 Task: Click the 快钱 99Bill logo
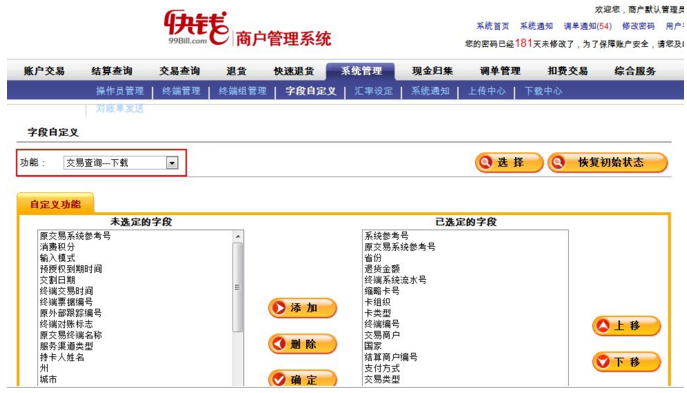tap(196, 28)
